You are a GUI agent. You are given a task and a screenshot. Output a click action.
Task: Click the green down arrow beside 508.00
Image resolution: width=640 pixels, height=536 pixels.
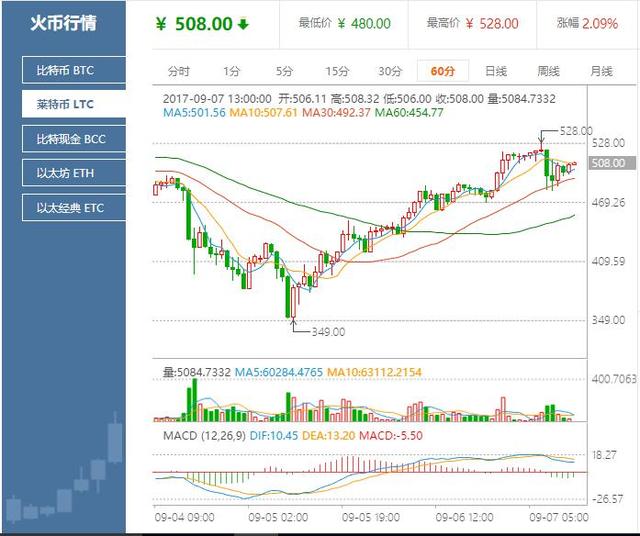point(243,24)
